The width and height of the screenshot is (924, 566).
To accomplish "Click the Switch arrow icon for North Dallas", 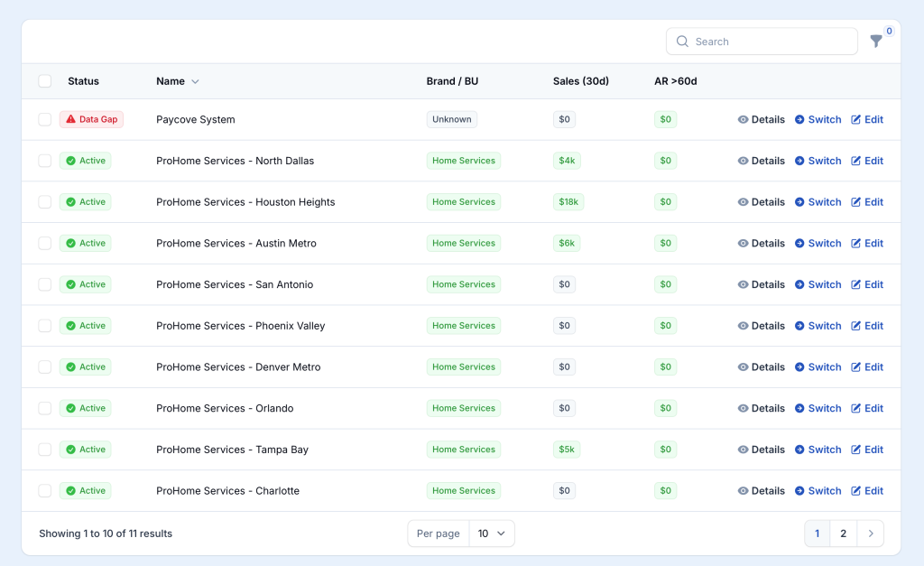I will click(799, 162).
